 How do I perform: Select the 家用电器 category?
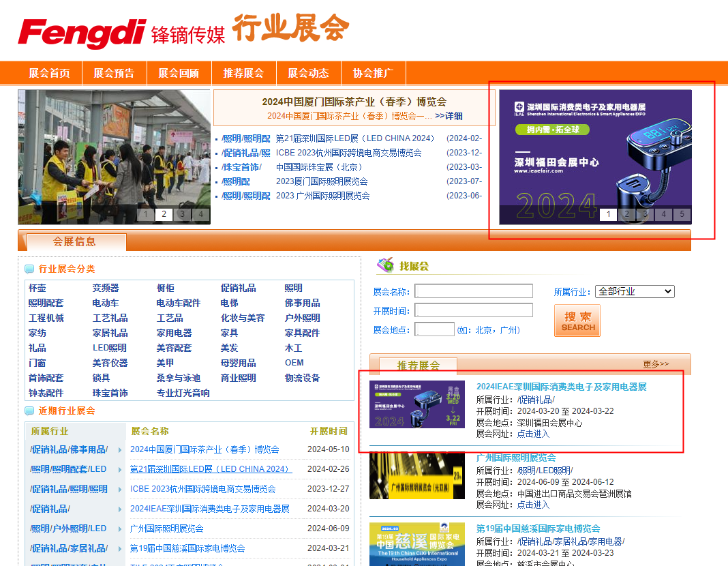pyautogui.click(x=174, y=333)
